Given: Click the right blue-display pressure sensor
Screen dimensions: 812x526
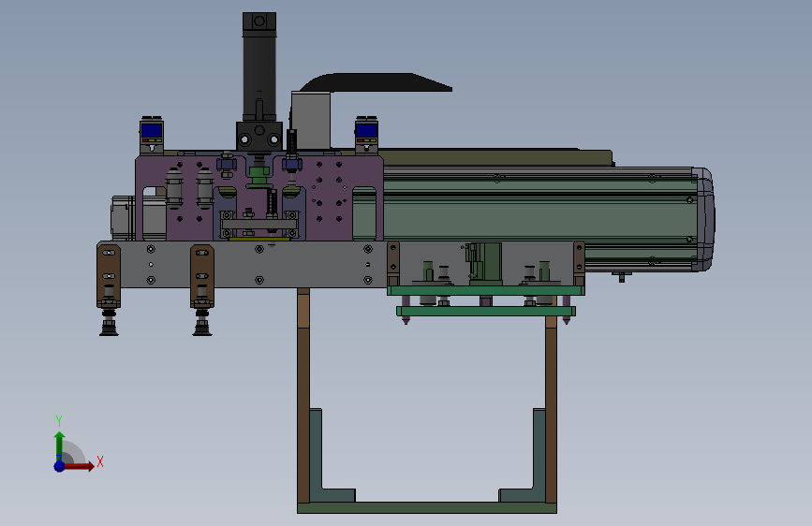Looking at the screenshot, I should pyautogui.click(x=366, y=135).
